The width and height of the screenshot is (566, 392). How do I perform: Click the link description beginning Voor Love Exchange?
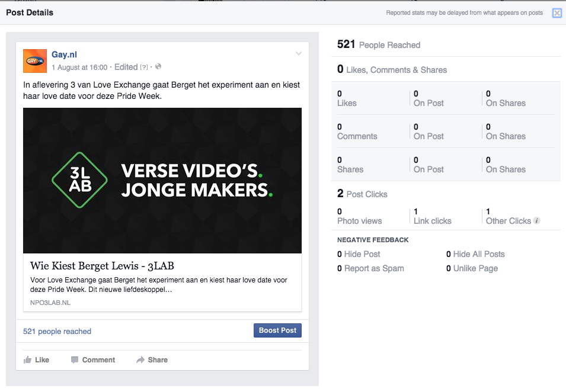click(159, 285)
